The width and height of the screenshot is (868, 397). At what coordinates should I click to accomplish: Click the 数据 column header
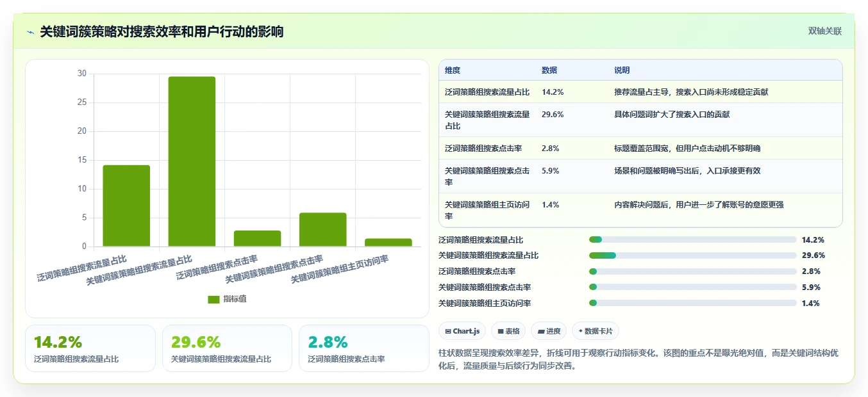(549, 70)
